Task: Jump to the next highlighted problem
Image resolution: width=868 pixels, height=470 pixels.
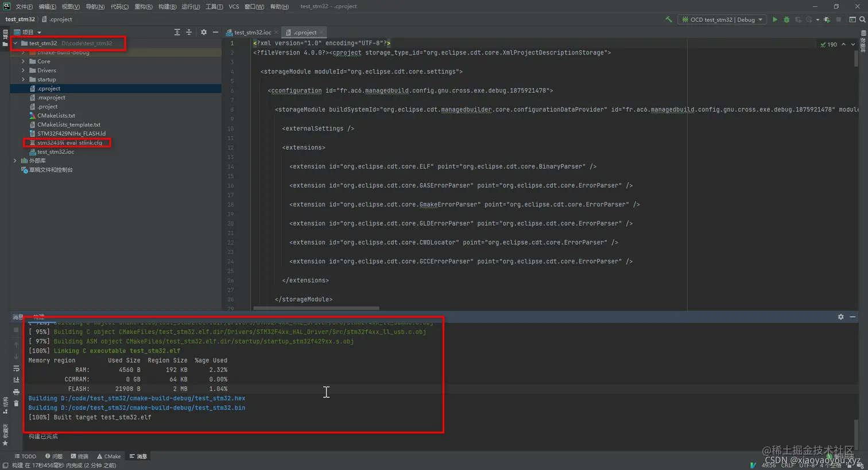Action: click(853, 44)
